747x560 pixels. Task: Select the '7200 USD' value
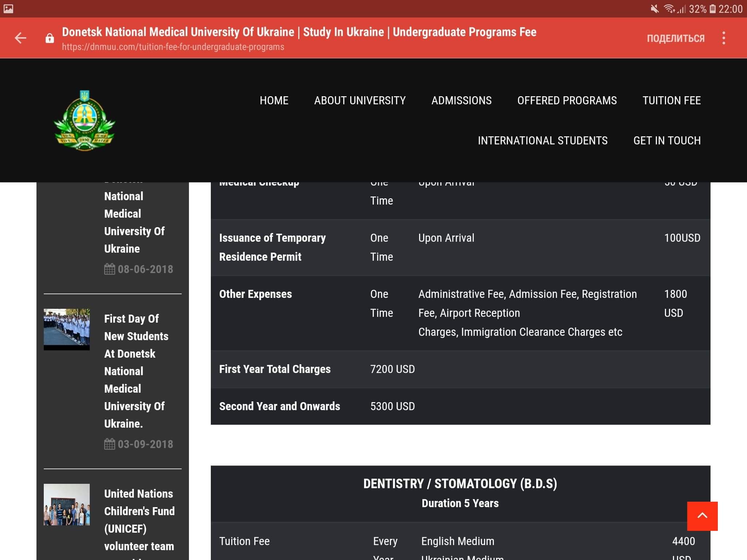click(392, 369)
